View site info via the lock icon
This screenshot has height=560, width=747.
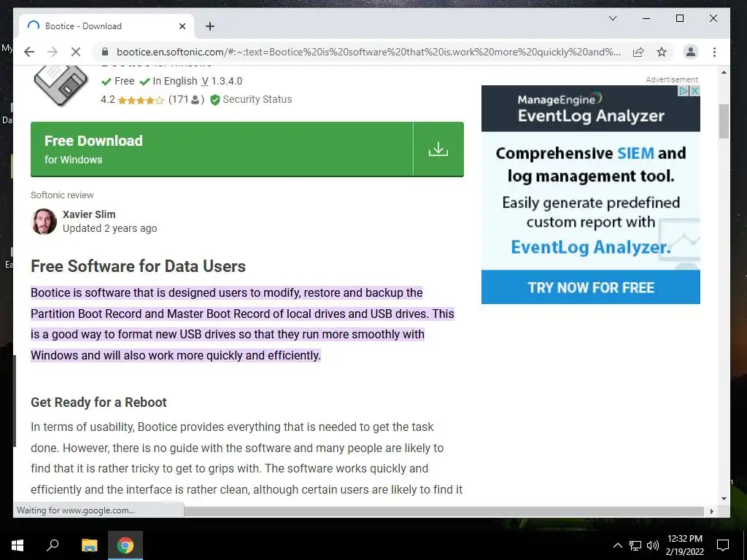(105, 52)
